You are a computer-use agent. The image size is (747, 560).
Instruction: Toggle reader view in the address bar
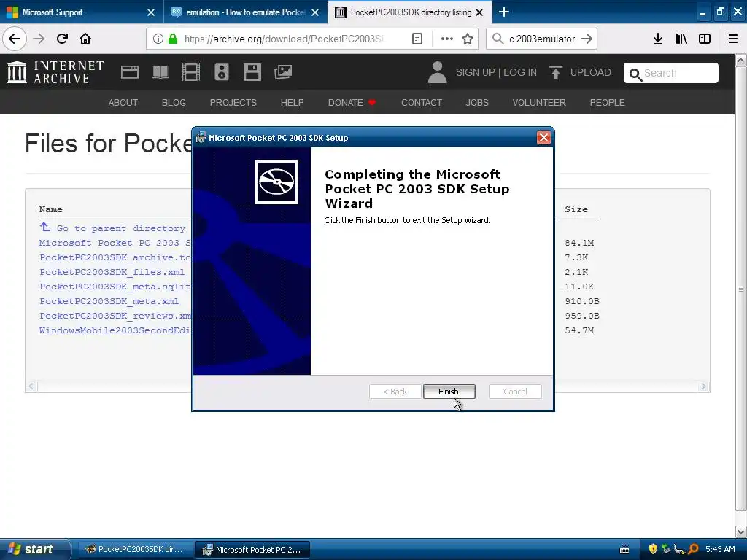[417, 39]
